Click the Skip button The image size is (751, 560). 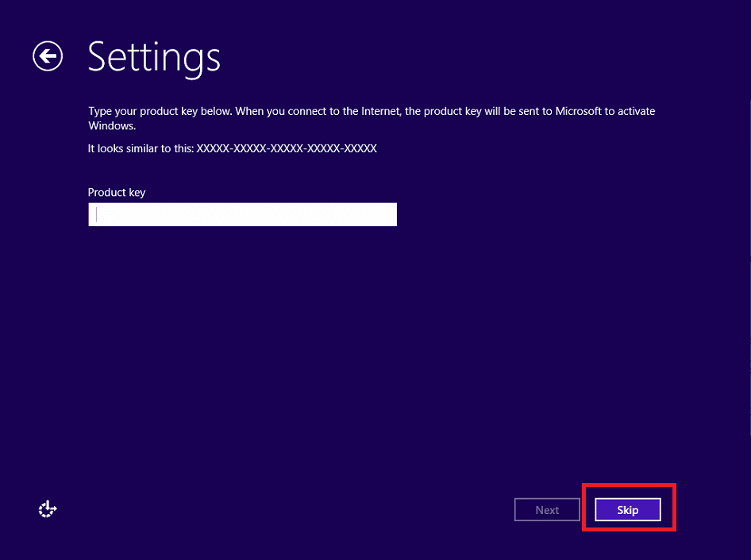pos(627,510)
